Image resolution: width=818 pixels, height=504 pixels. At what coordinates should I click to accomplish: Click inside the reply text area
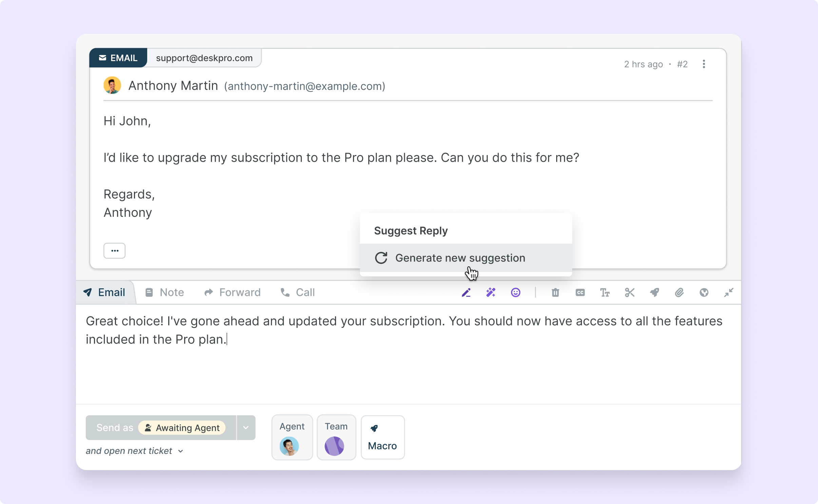click(x=407, y=370)
